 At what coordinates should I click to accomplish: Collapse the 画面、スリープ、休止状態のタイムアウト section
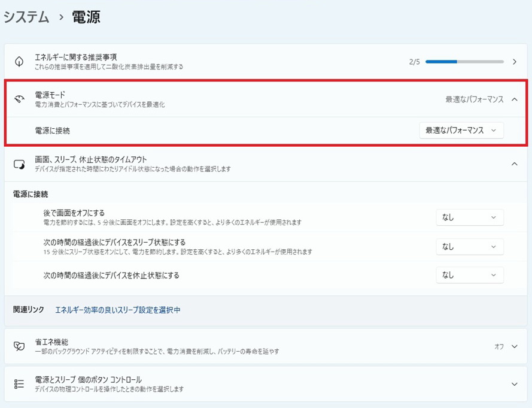pyautogui.click(x=515, y=164)
